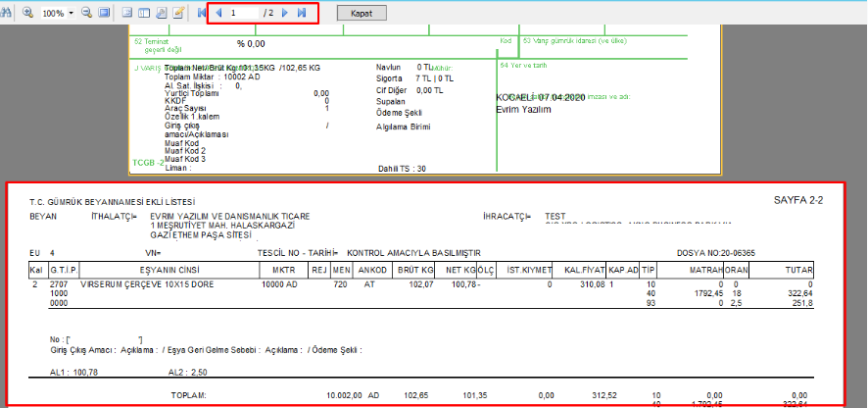Click the TUTAR column header

[799, 270]
